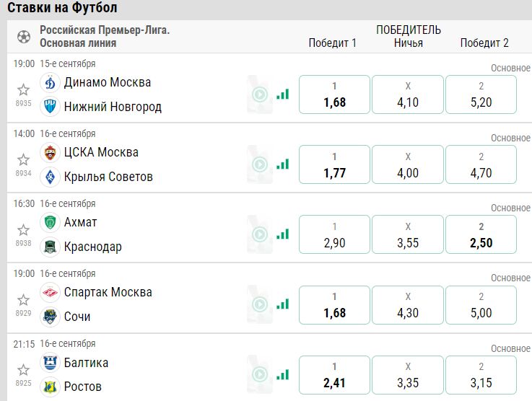This screenshot has height=401, width=532.
Task: View statistics bars for Spartak Moscow match
Action: point(282,304)
